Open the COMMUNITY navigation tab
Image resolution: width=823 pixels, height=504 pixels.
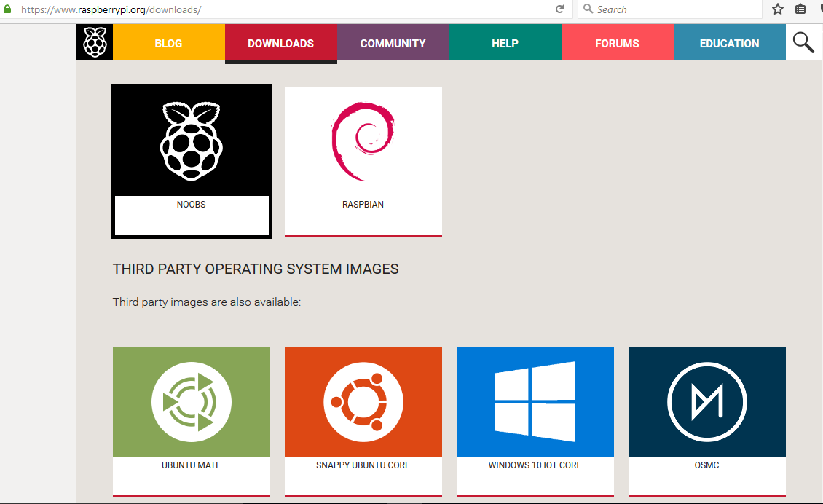pyautogui.click(x=393, y=42)
